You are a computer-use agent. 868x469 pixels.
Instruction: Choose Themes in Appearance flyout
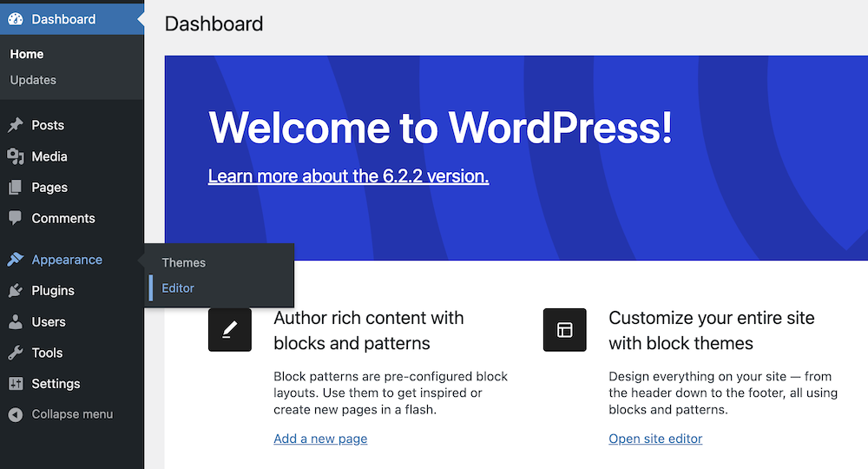click(x=183, y=263)
